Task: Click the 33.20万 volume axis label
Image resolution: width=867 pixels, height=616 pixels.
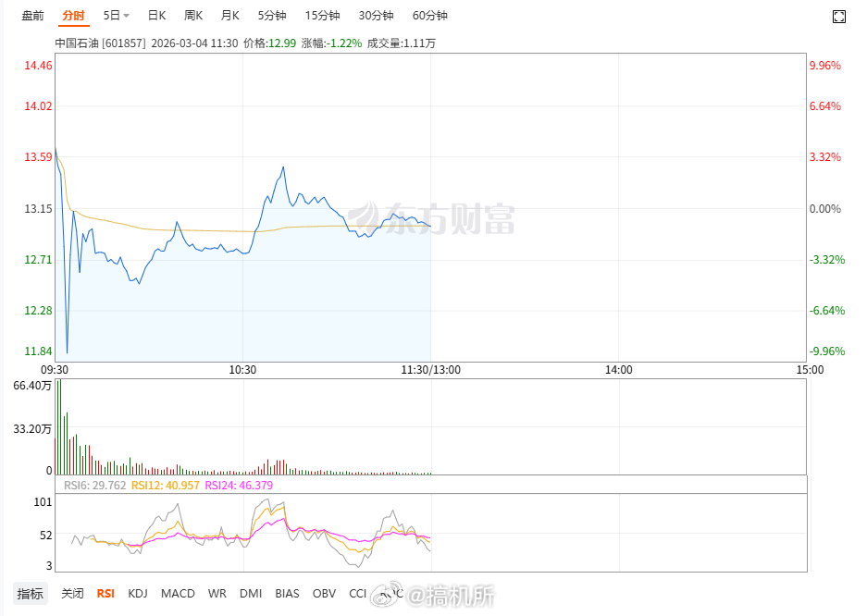Action: [x=32, y=429]
